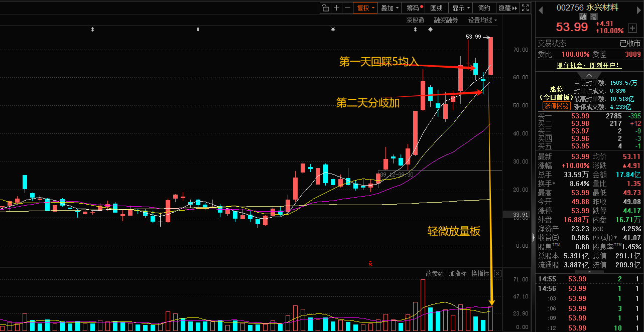The image size is (644, 332).
Task: Click 隐藏 to hide side panel
Action: [507, 8]
